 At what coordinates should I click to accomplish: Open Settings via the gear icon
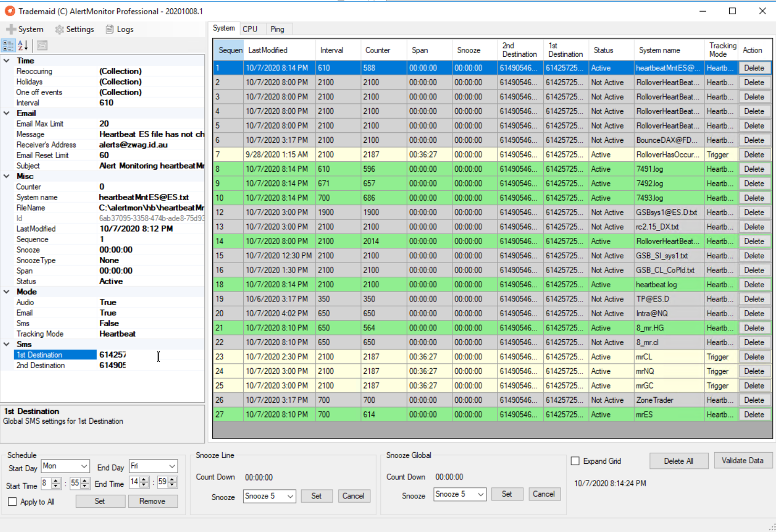pos(60,29)
